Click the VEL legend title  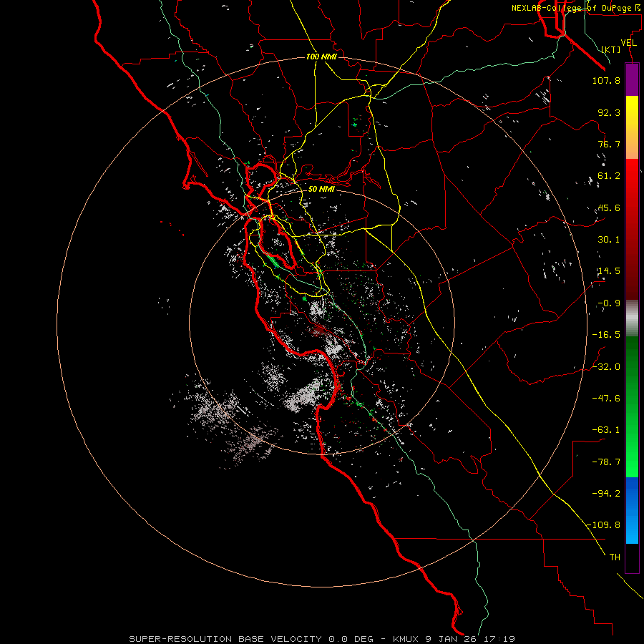[x=629, y=43]
